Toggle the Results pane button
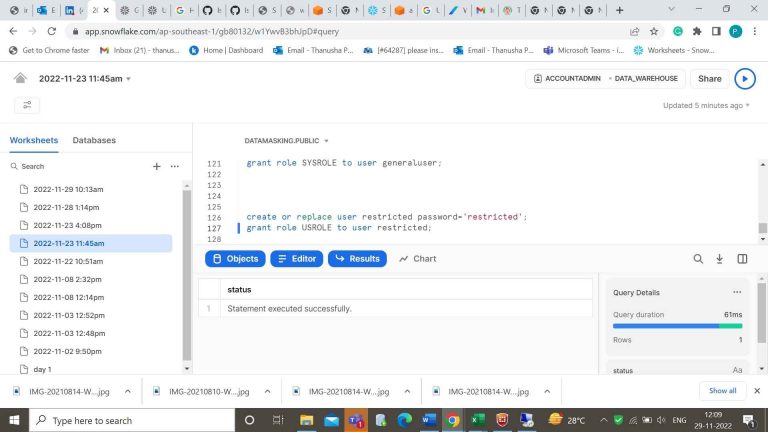The height and width of the screenshot is (432, 768). [x=357, y=258]
